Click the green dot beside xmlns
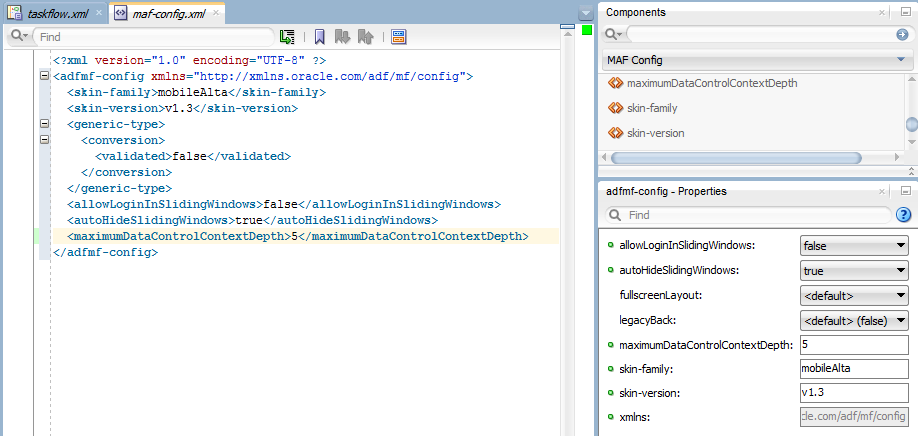918x436 pixels. pyautogui.click(x=611, y=416)
